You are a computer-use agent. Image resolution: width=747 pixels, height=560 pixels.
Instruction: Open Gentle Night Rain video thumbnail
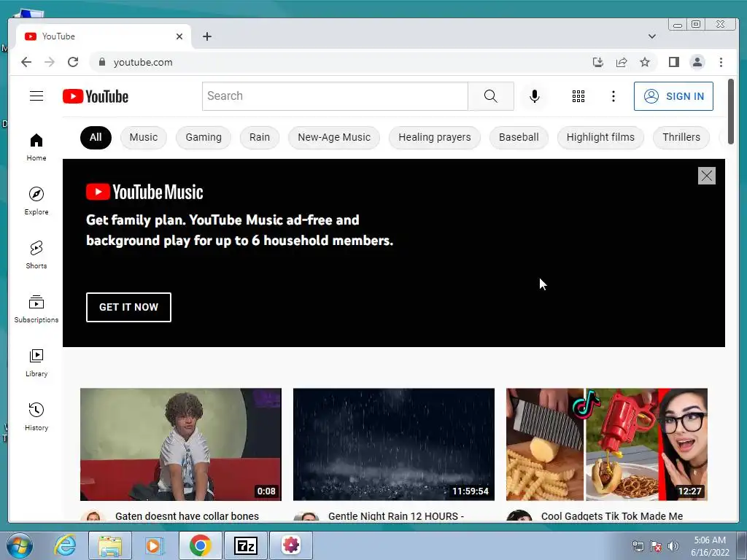coord(393,444)
